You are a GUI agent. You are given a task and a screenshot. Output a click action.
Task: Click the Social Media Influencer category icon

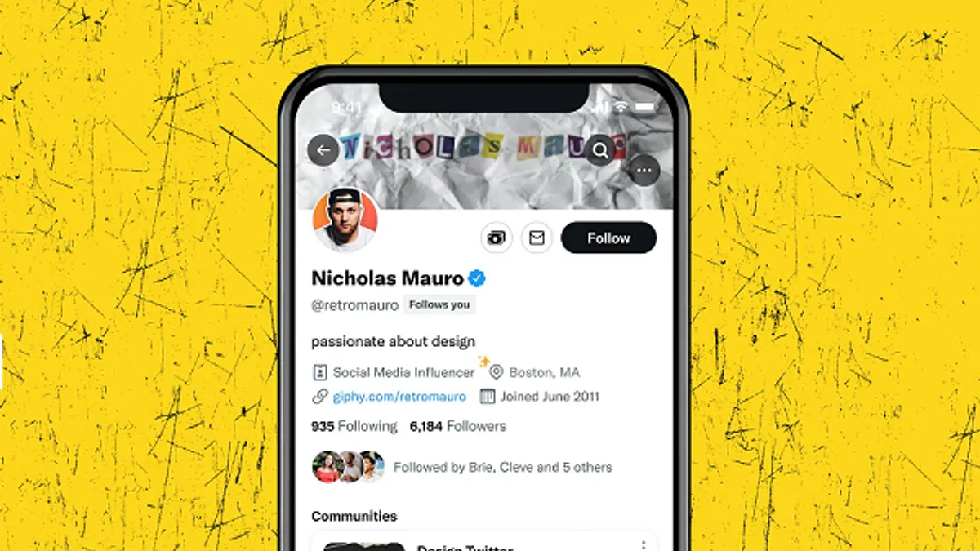tap(320, 372)
